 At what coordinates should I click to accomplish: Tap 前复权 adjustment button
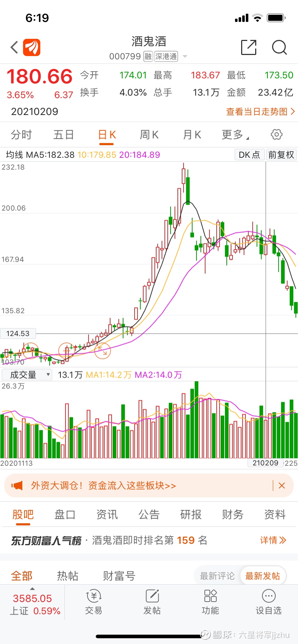(281, 155)
